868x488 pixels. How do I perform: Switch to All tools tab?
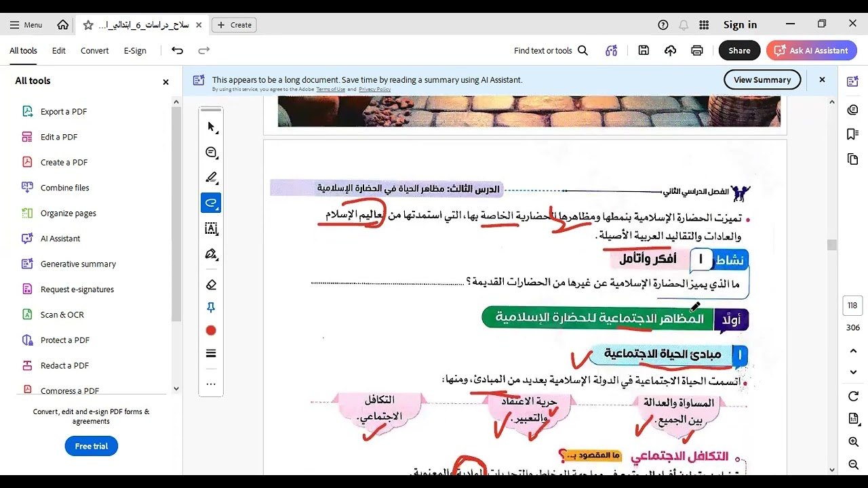point(23,51)
